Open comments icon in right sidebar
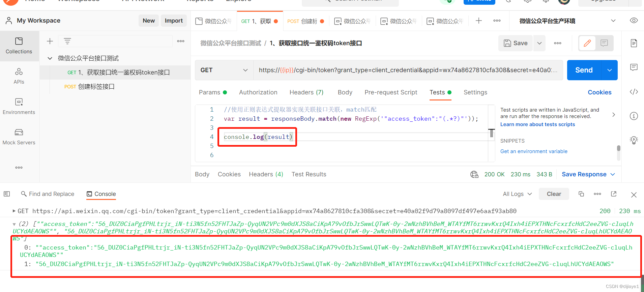This screenshot has width=644, height=292. [634, 67]
